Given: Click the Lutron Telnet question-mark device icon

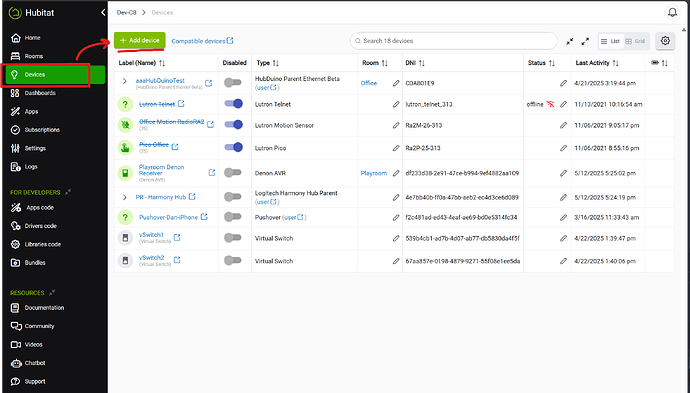Looking at the screenshot, I should [125, 104].
